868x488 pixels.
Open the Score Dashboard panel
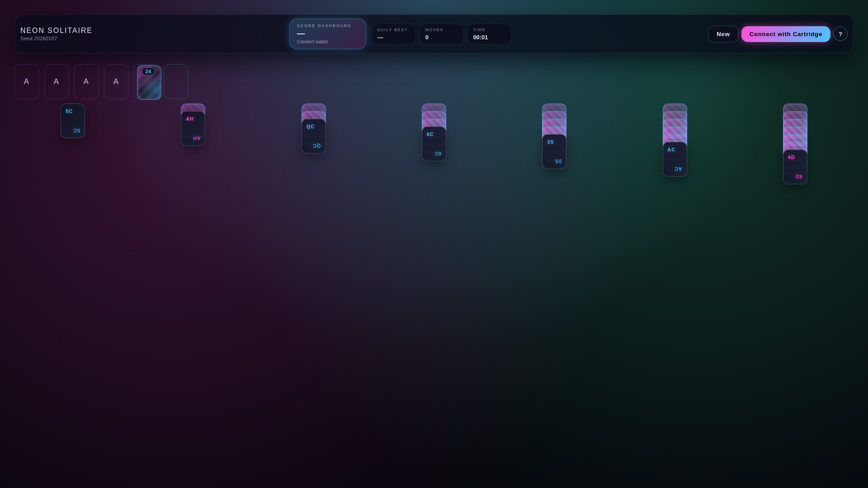328,34
